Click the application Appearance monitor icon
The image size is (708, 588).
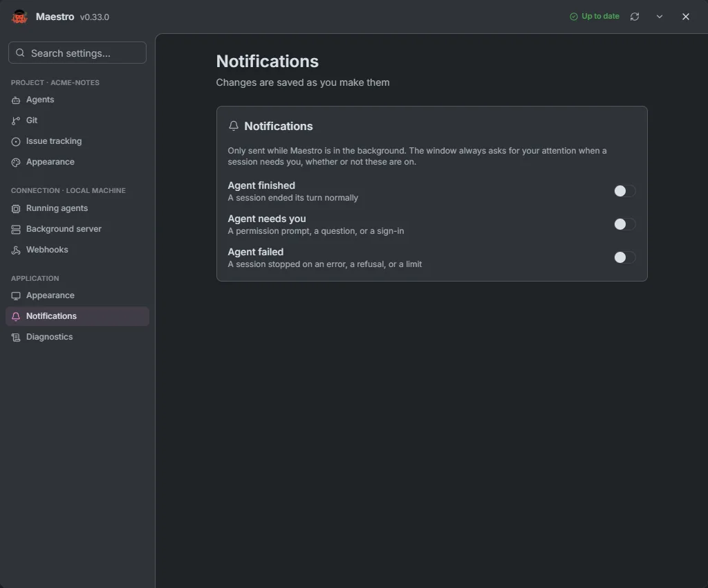pos(16,296)
